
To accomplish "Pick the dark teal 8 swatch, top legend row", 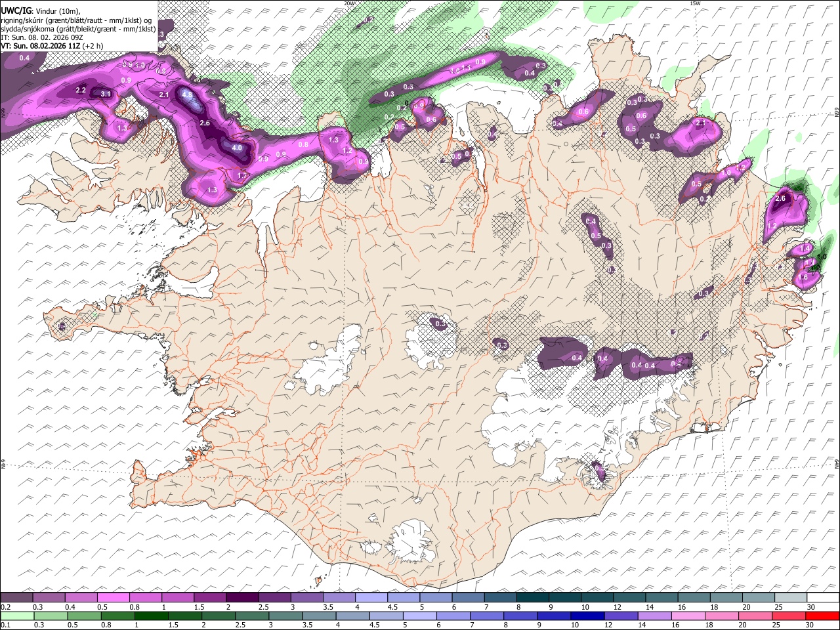I will 532,598.
